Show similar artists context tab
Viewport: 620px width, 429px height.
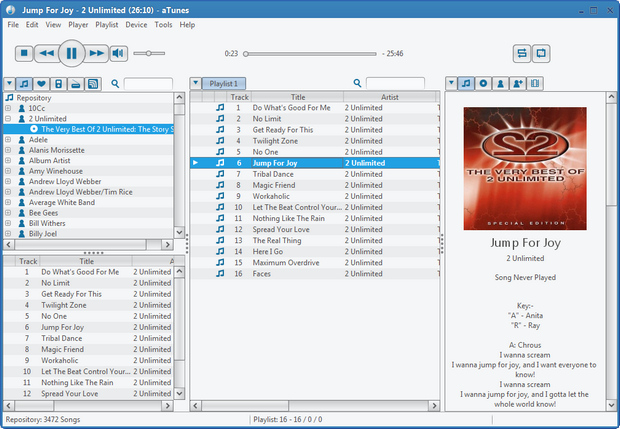coord(518,83)
